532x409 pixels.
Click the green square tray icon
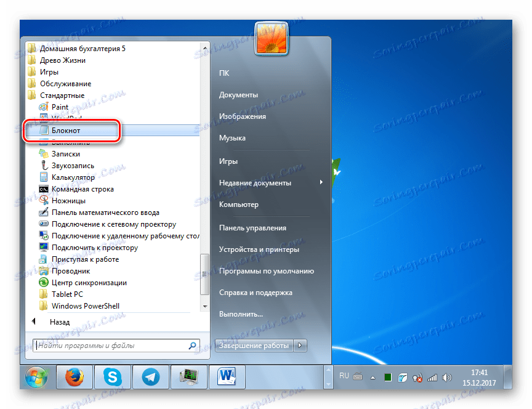pos(388,378)
